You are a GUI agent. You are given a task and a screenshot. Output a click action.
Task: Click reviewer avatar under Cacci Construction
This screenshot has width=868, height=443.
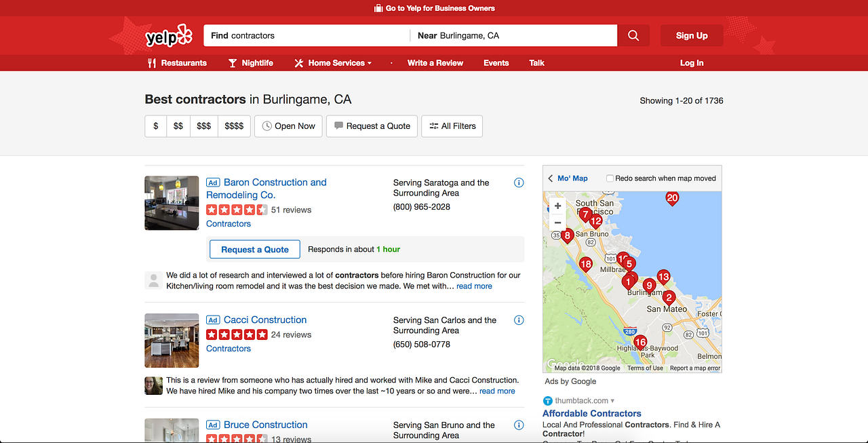[x=154, y=385]
